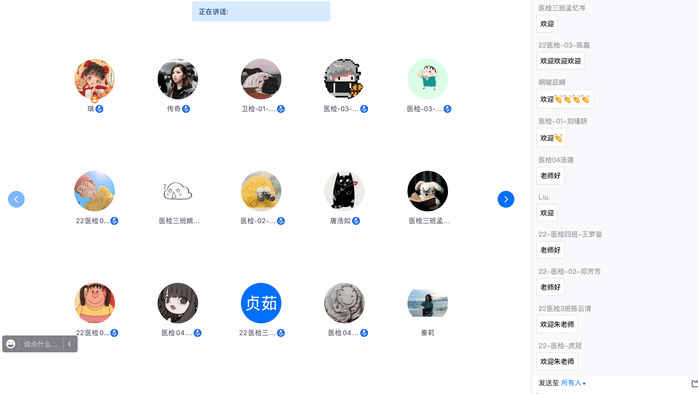Click the 说点什么 input field
698x394 pixels.
tap(41, 344)
